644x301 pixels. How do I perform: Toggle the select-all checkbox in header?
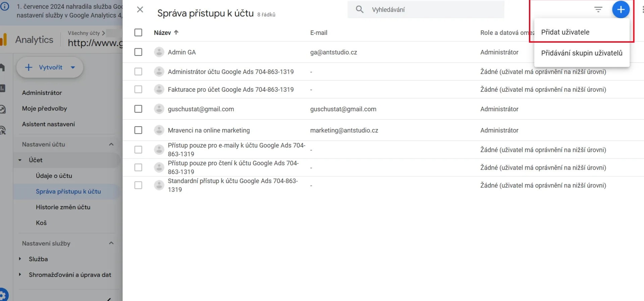tap(138, 32)
